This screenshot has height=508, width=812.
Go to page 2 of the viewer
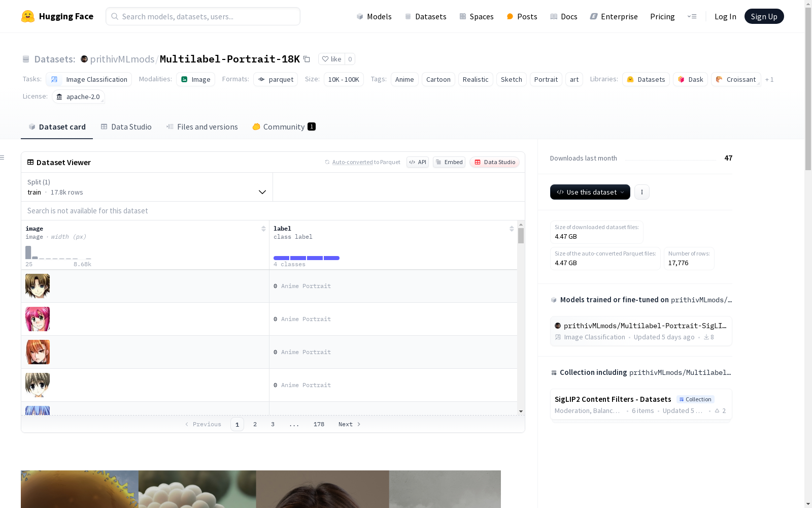click(255, 424)
